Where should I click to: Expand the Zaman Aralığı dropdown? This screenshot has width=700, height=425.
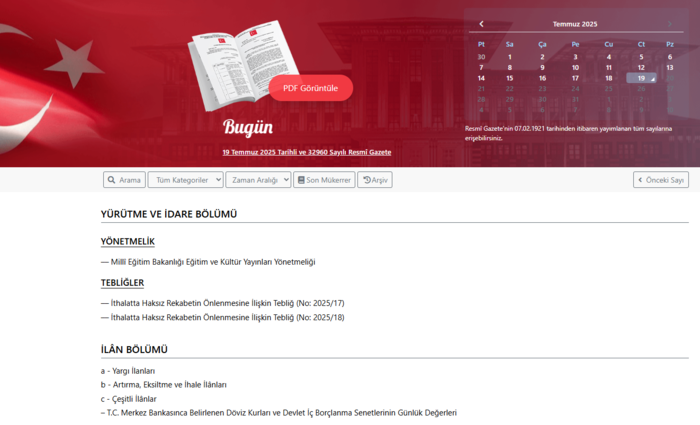tap(258, 180)
